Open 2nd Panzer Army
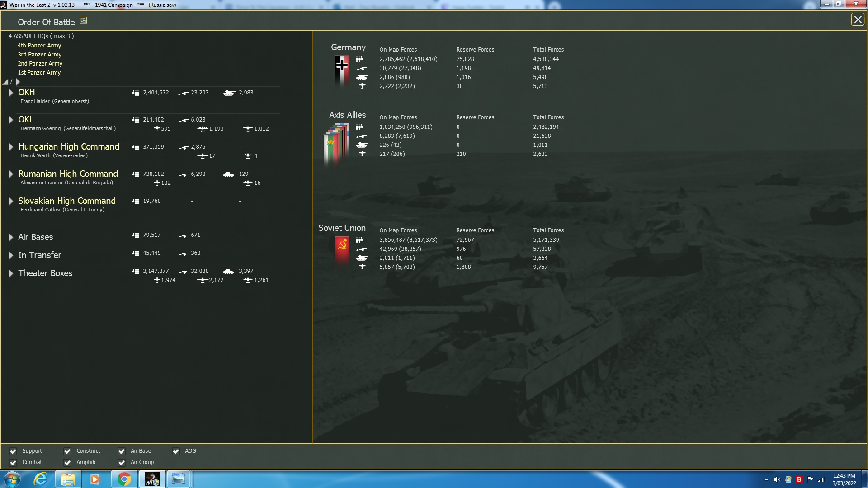 40,64
